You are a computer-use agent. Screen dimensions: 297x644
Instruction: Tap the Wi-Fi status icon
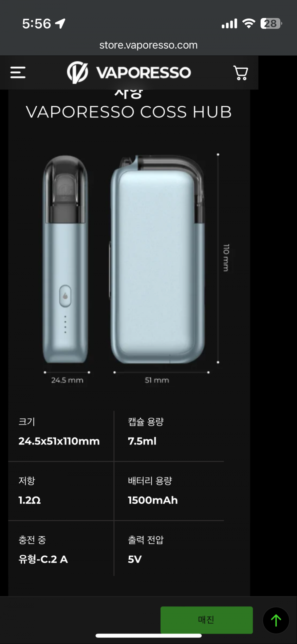pyautogui.click(x=248, y=23)
